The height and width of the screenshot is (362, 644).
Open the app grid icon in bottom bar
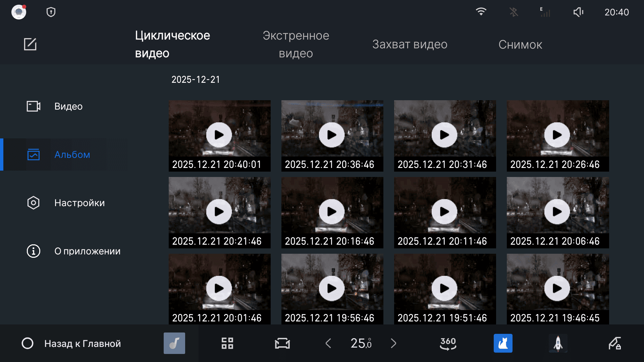point(227,343)
